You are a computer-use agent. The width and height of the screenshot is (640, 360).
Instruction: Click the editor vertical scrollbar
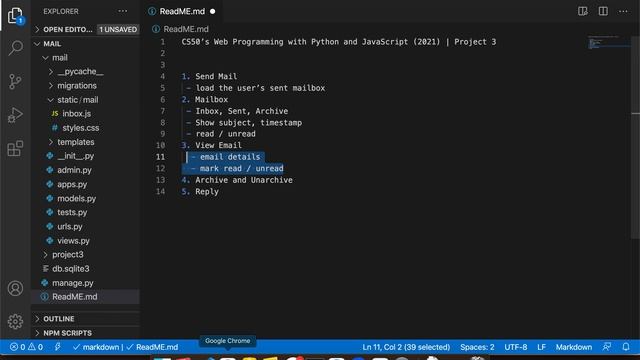pyautogui.click(x=635, y=137)
